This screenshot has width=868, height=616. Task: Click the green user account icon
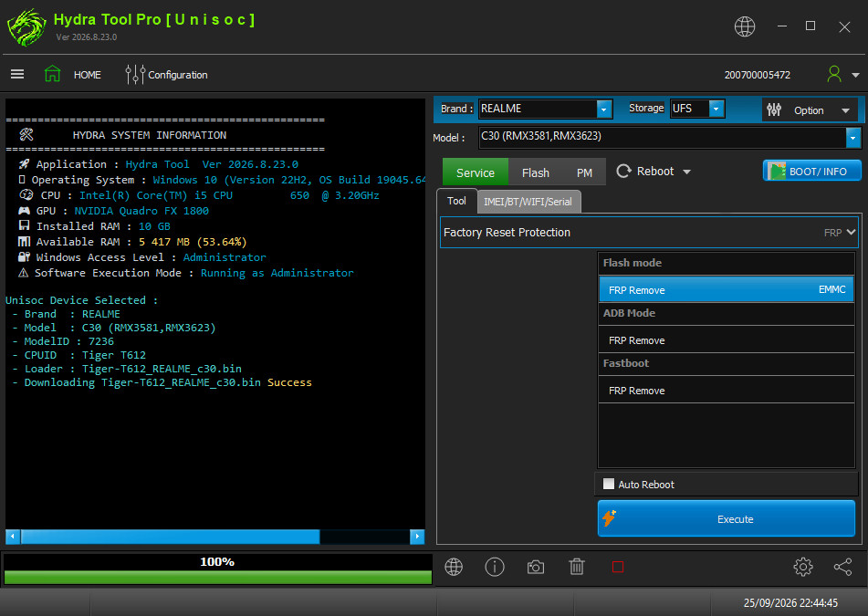(833, 74)
